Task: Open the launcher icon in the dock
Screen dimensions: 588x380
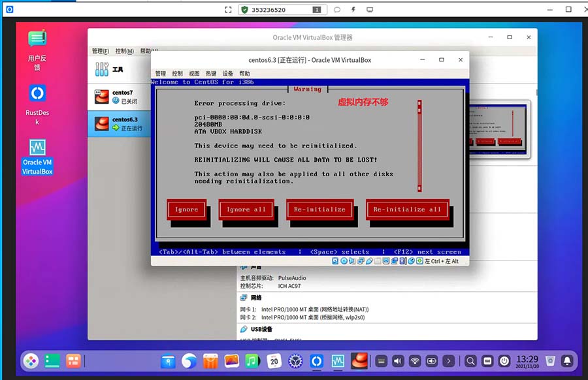Action: click(x=31, y=360)
